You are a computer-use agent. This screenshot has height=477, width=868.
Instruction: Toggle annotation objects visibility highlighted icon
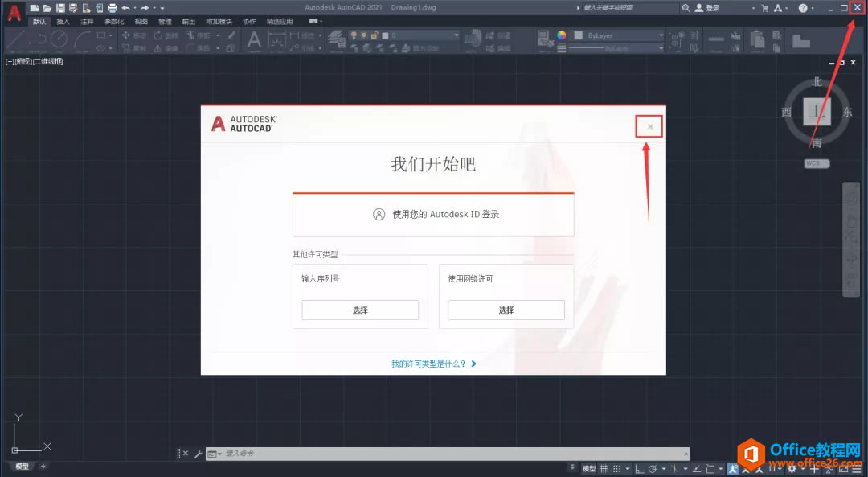pyautogui.click(x=733, y=469)
